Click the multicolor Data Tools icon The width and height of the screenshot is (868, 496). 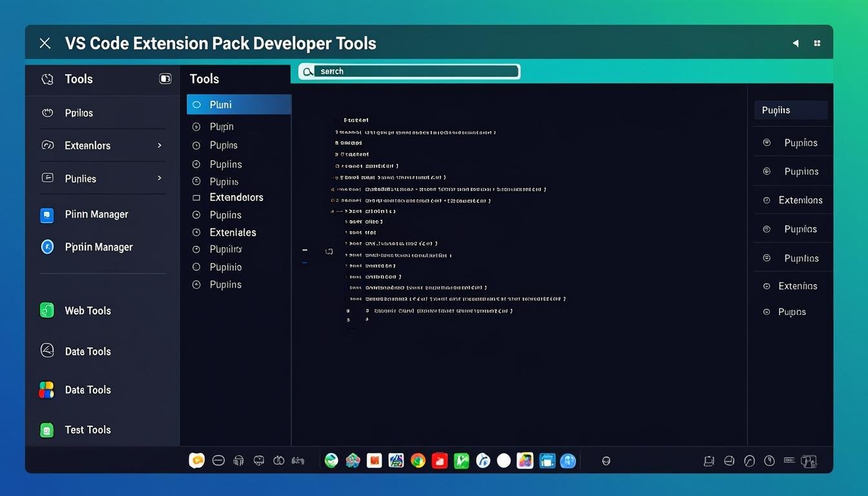(46, 389)
